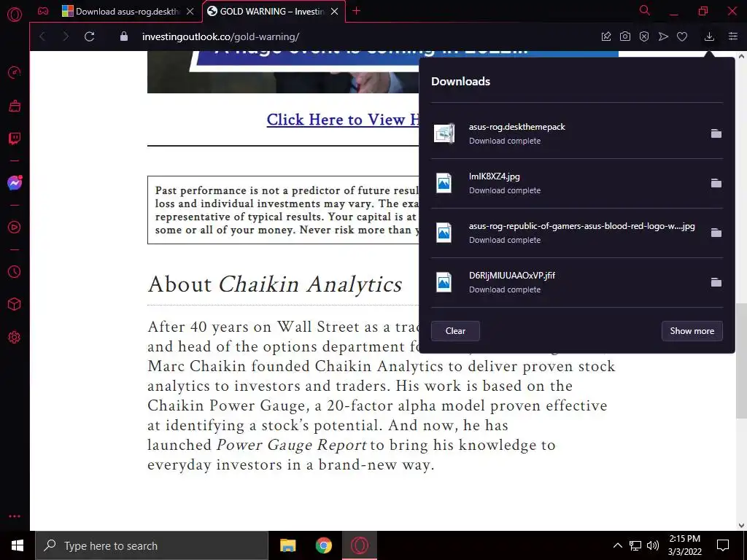Click Show more downloads button
Screen dimensions: 747x560
pos(692,331)
